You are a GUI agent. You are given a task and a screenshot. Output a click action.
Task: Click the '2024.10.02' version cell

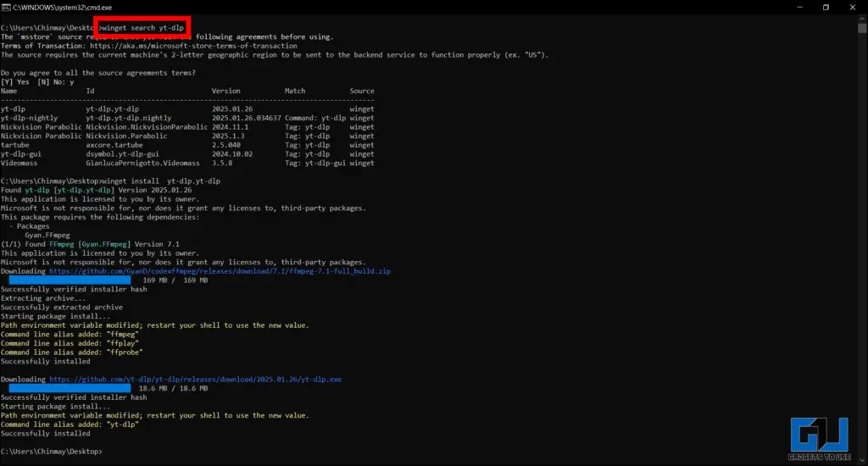tap(232, 154)
